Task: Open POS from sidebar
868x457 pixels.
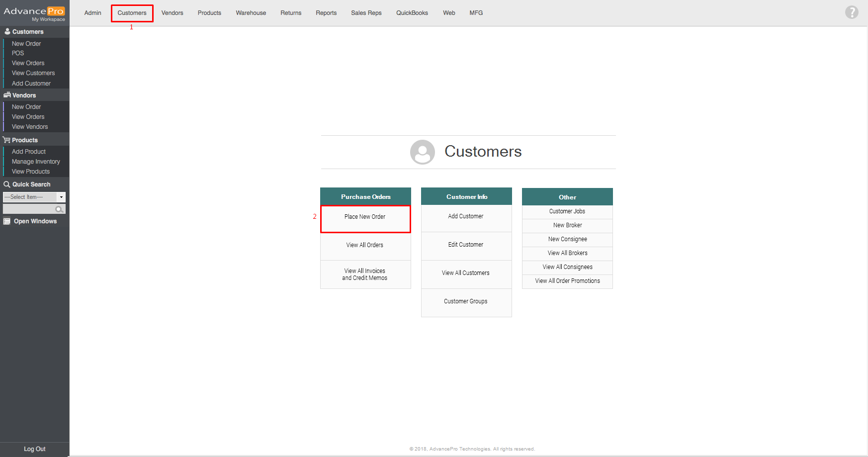Action: 18,53
